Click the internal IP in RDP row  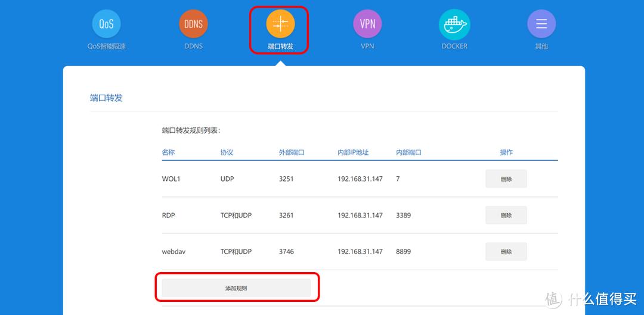coord(360,216)
